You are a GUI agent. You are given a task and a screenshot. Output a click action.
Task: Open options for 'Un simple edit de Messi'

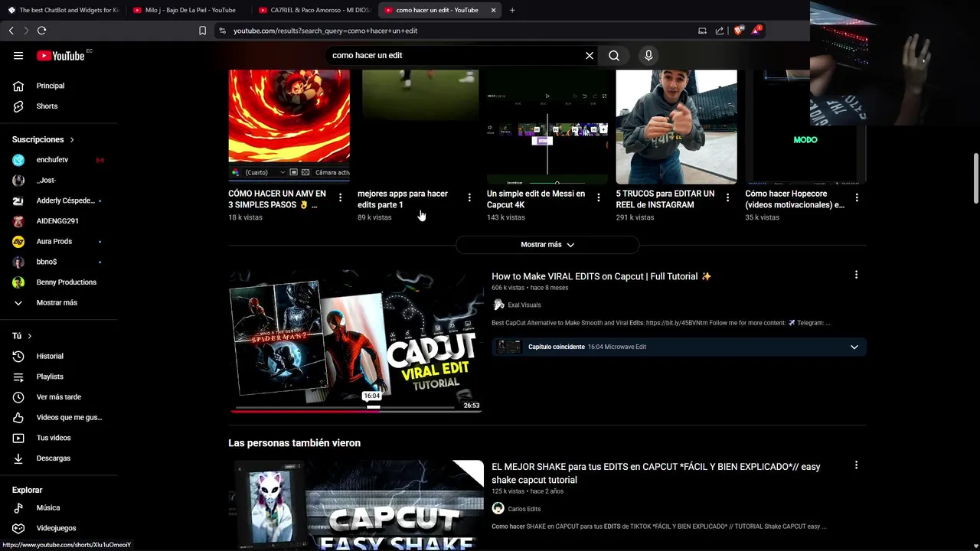point(599,197)
